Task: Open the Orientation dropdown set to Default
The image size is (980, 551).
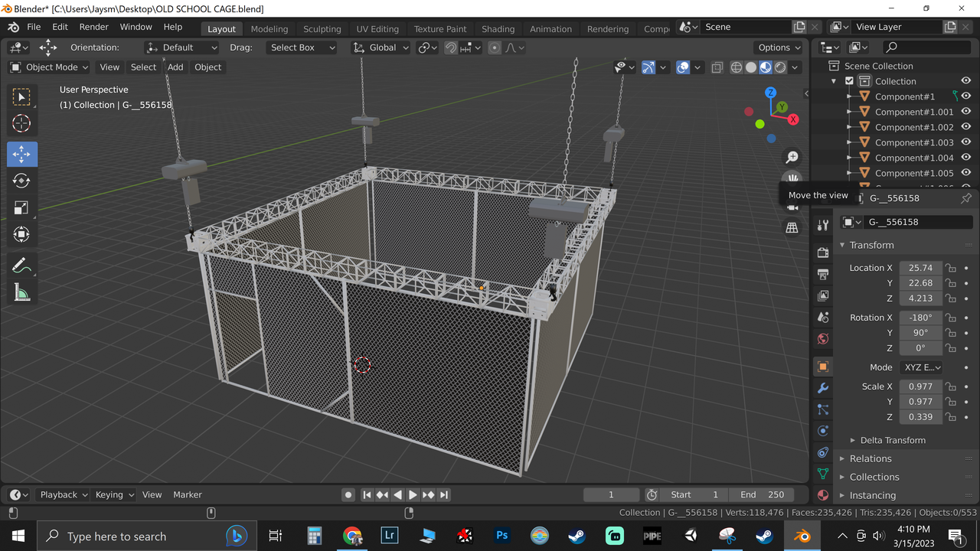Action: click(x=181, y=47)
